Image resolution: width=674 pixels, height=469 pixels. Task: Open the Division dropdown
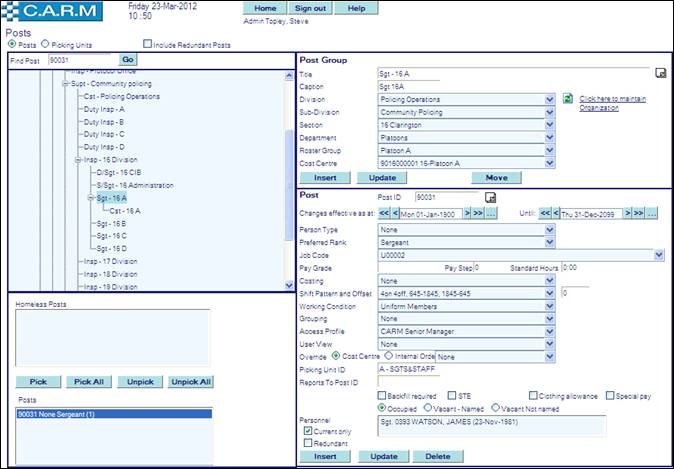point(550,100)
